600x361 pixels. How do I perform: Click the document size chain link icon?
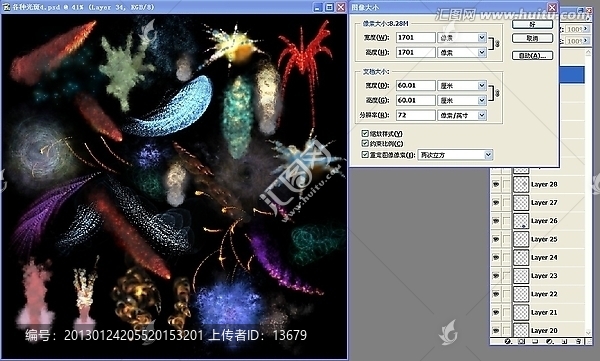coord(497,93)
